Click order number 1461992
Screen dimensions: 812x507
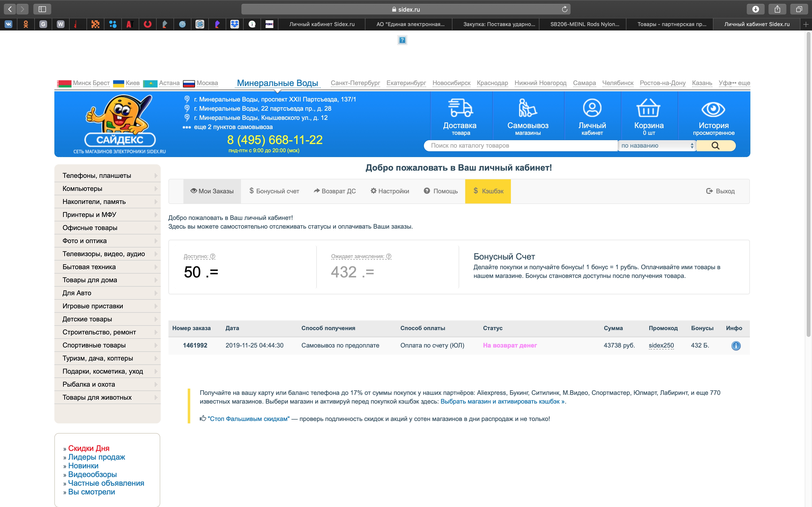pyautogui.click(x=195, y=345)
